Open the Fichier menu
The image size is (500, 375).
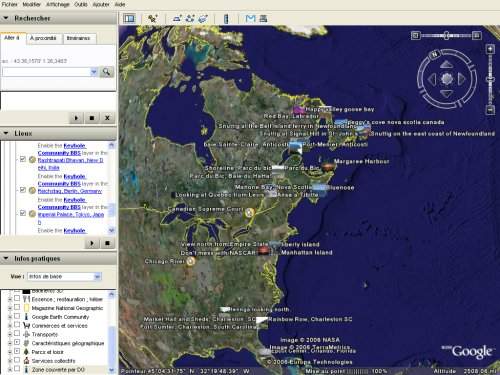[9, 4]
